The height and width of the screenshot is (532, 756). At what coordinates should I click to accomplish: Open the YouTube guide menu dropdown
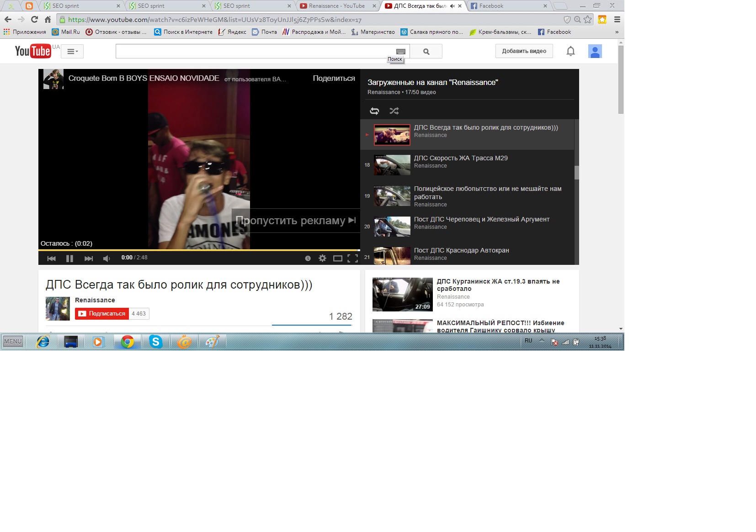[x=72, y=51]
